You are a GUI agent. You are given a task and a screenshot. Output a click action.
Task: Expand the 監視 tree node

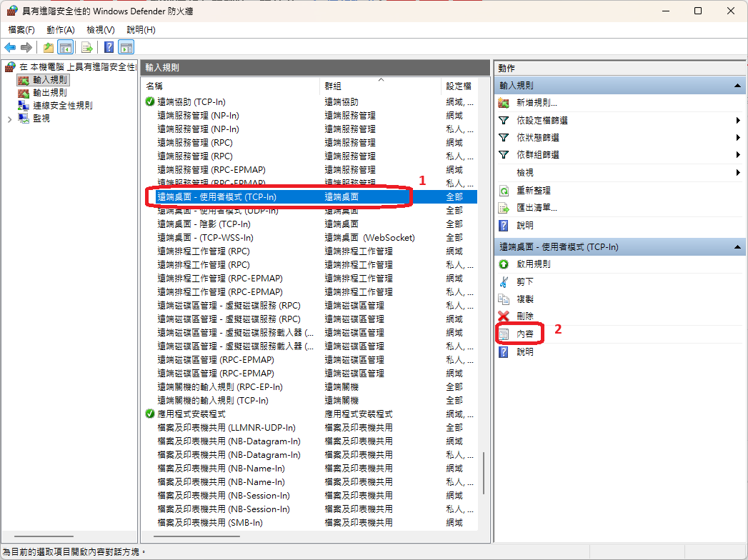coord(9,119)
